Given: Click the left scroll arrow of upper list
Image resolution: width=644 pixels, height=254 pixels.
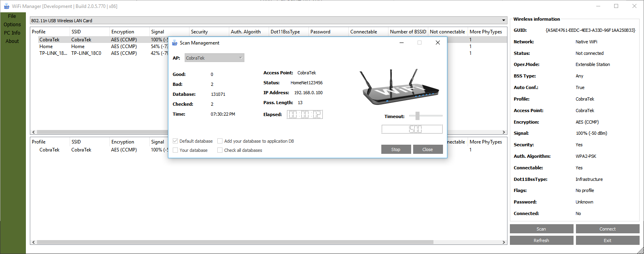Looking at the screenshot, I should pos(33,132).
